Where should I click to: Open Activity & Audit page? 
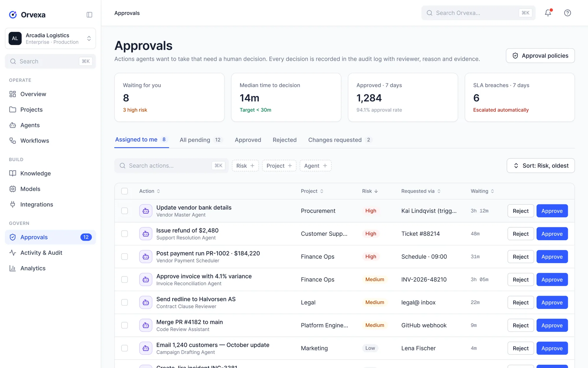(50, 253)
